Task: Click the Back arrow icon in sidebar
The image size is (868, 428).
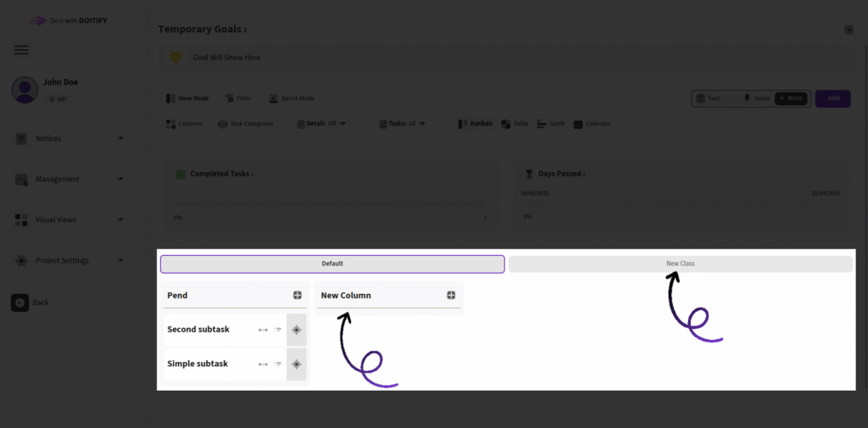Action: pos(20,303)
